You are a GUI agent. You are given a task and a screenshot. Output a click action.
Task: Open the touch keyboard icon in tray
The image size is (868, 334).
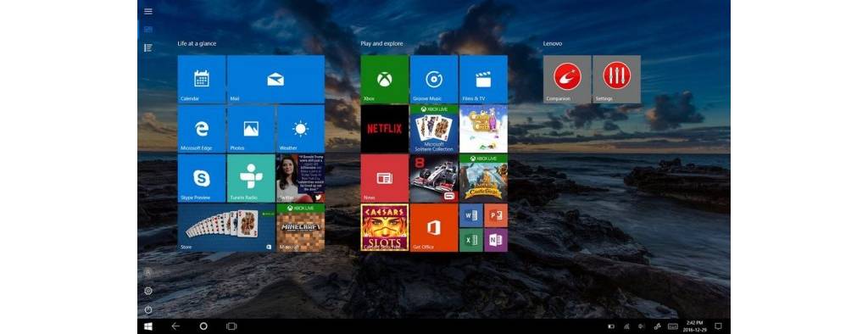pos(672,326)
